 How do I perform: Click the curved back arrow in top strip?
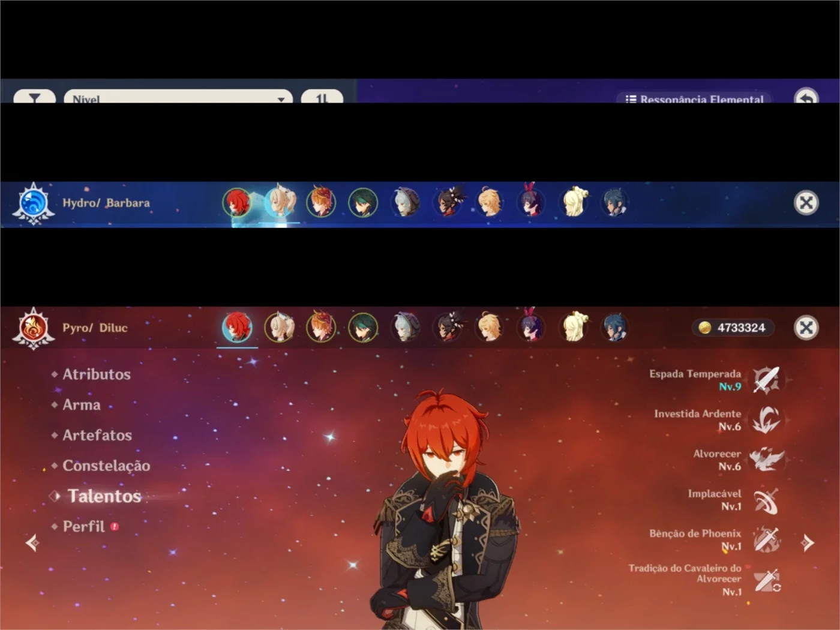tap(806, 97)
